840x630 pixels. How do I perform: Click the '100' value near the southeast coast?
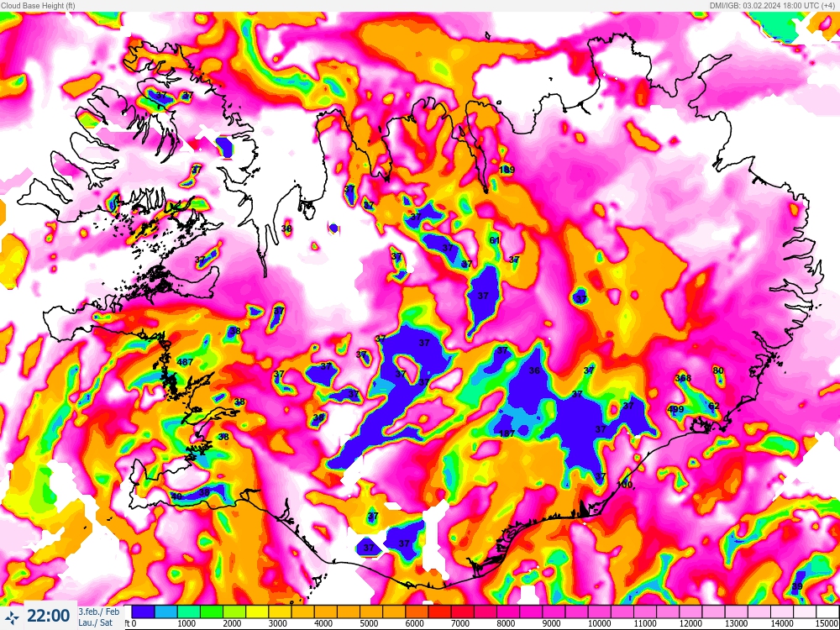[625, 485]
